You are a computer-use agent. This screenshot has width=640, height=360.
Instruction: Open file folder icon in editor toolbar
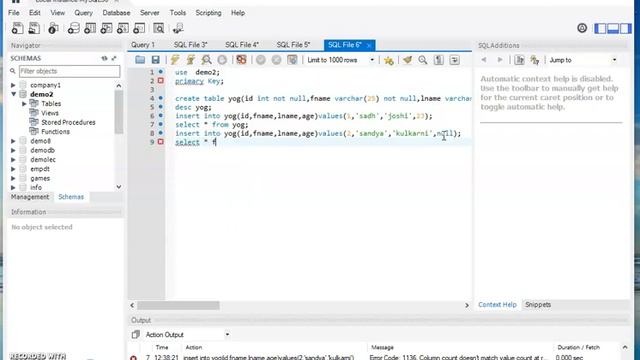(x=140, y=60)
